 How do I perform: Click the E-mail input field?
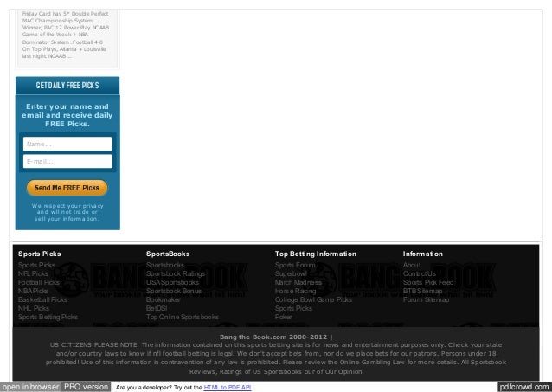[67, 161]
